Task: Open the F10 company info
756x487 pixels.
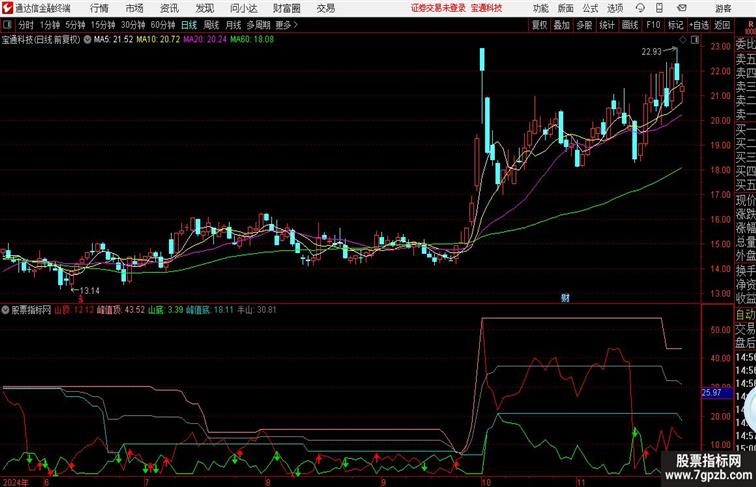Action: pos(653,25)
